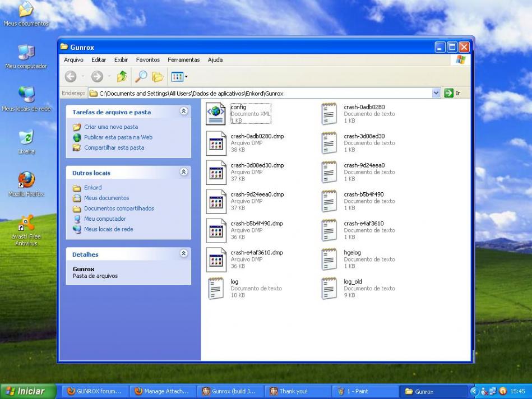The image size is (532, 399).
Task: Open Mozilla Firefox desktop shortcut
Action: (26, 180)
